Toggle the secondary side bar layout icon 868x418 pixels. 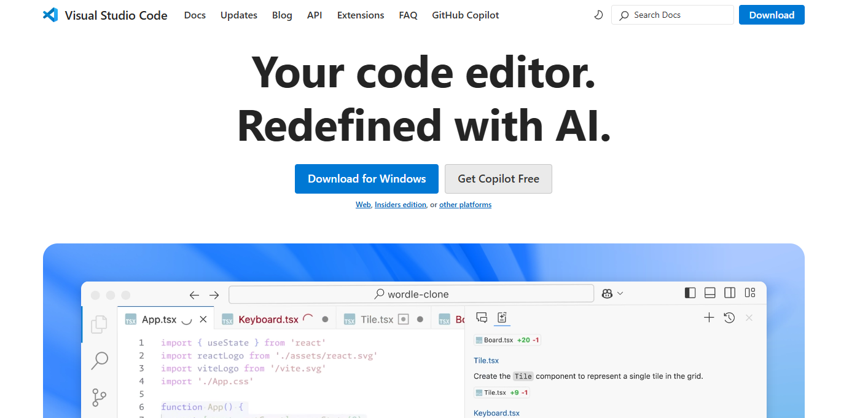730,293
